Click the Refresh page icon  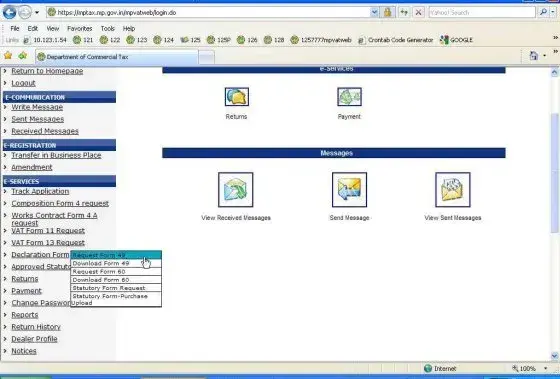(x=404, y=13)
